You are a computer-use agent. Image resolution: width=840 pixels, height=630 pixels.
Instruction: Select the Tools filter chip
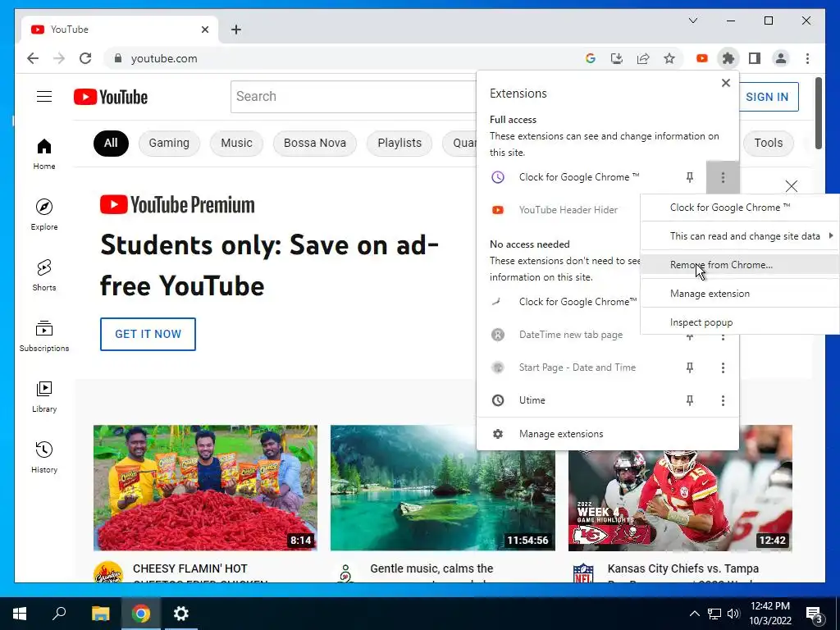[x=768, y=143]
